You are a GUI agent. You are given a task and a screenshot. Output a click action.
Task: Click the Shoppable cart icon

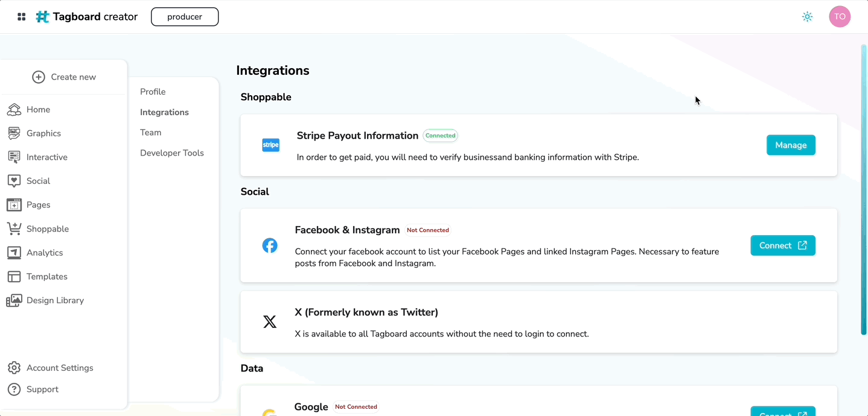coord(14,229)
